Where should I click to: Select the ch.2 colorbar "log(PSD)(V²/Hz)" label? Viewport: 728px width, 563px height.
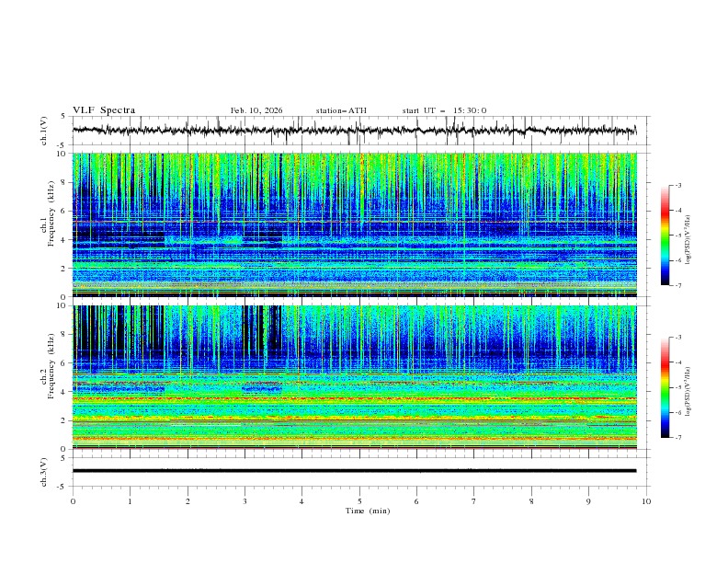[688, 392]
